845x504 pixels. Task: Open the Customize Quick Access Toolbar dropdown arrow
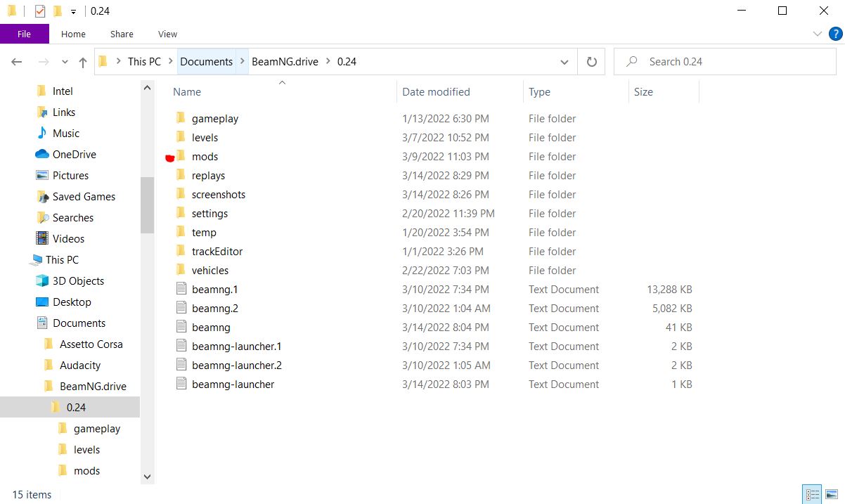[x=73, y=12]
